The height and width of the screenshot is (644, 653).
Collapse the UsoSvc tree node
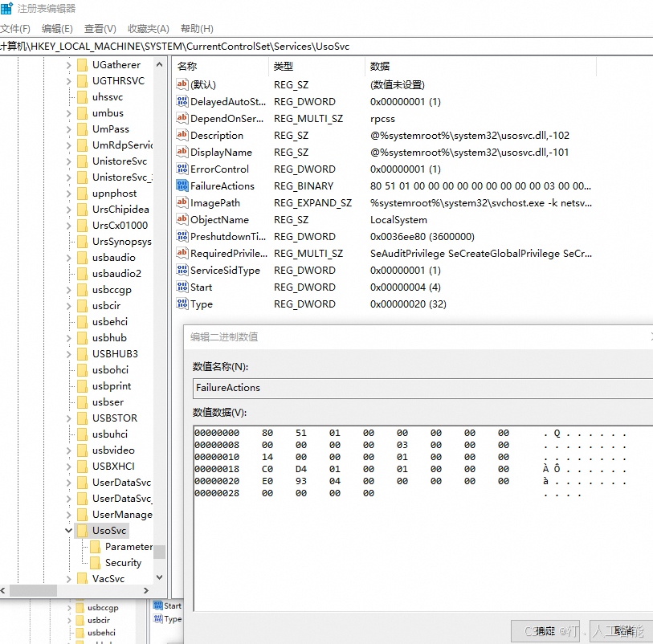pos(69,530)
